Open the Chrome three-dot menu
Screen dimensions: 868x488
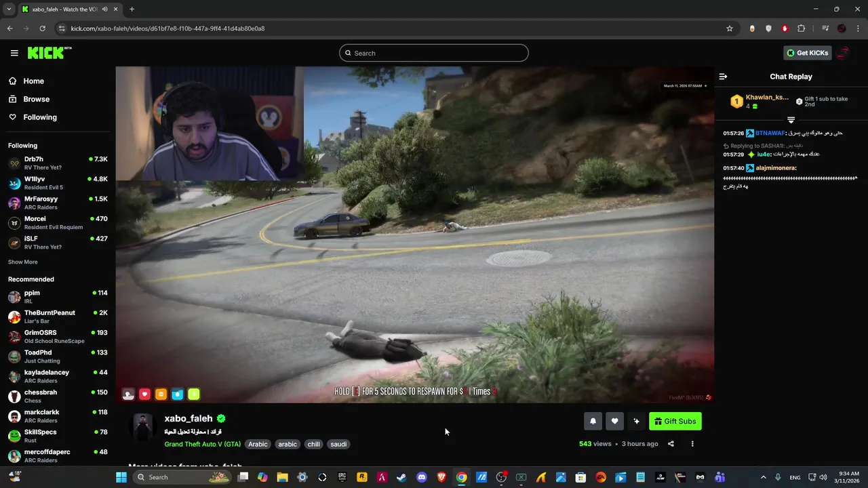[858, 28]
